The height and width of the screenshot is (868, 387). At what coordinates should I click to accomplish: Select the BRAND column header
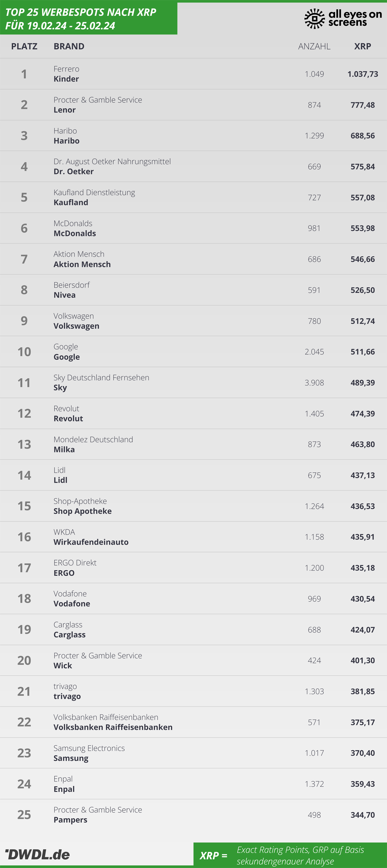coord(69,46)
